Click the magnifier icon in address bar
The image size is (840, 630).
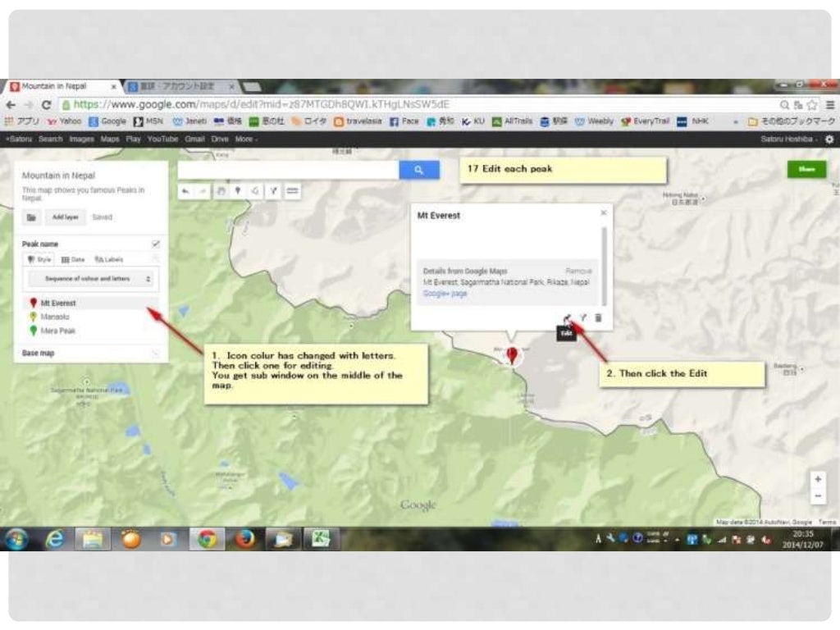(784, 105)
